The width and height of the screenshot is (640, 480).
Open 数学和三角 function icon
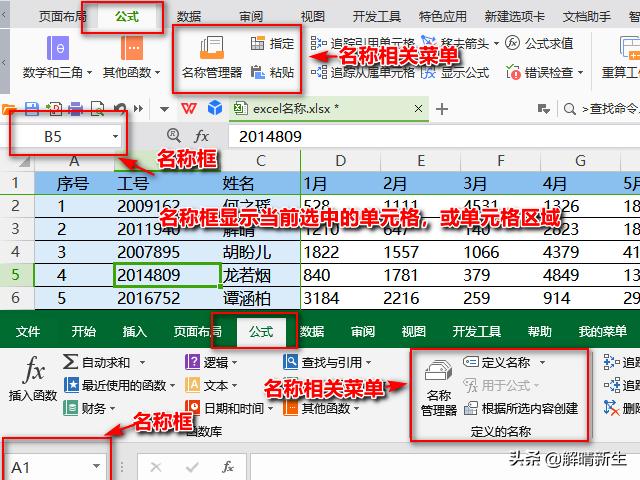tap(58, 48)
